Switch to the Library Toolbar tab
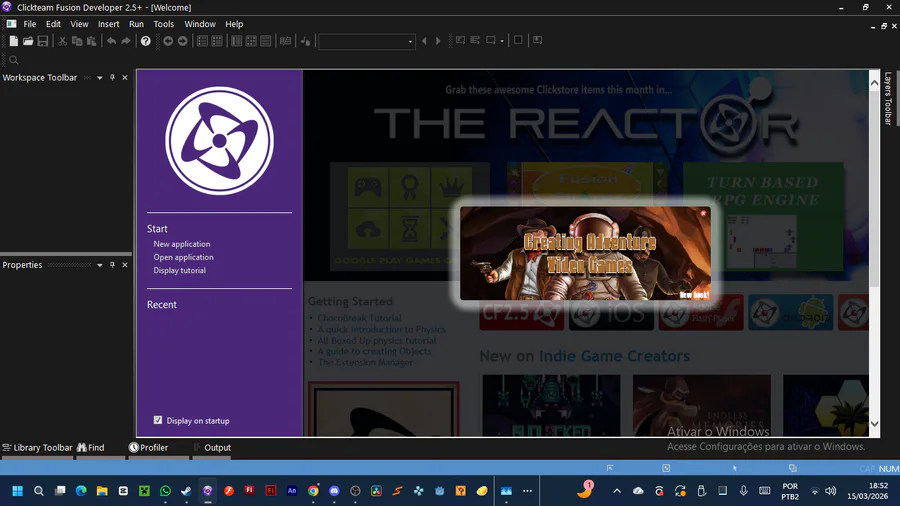Viewport: 900px width, 506px height. pyautogui.click(x=37, y=447)
